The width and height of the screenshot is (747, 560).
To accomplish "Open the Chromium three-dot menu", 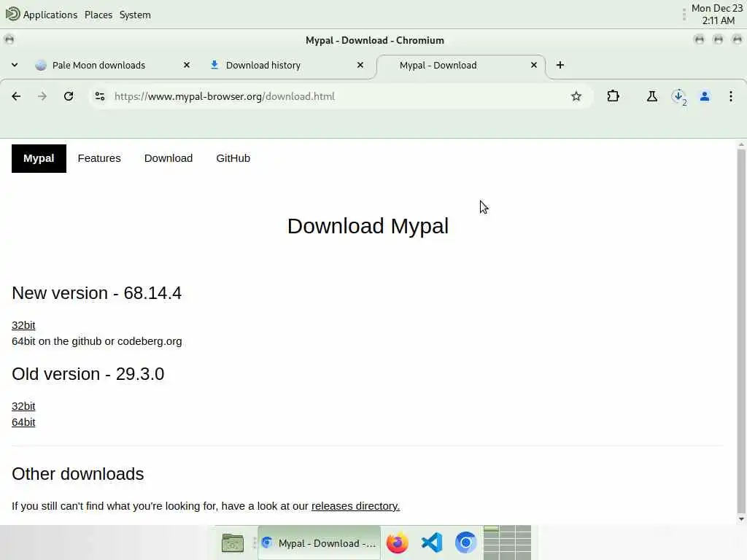I will click(x=731, y=97).
